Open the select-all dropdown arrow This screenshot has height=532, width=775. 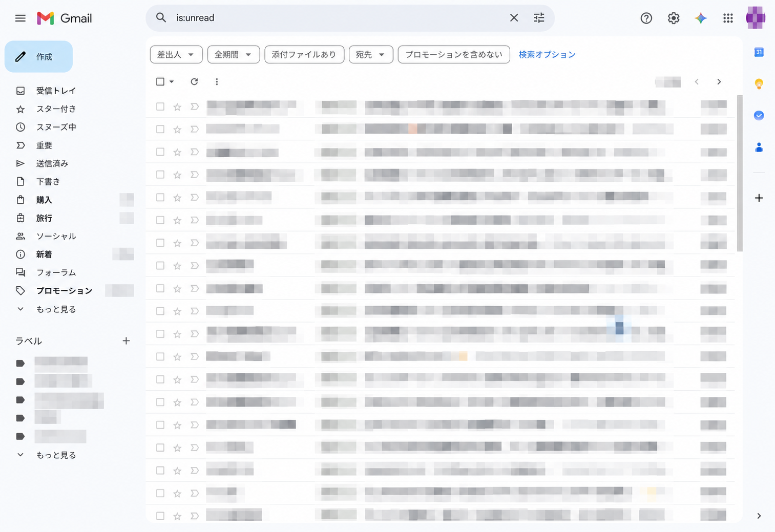point(172,82)
